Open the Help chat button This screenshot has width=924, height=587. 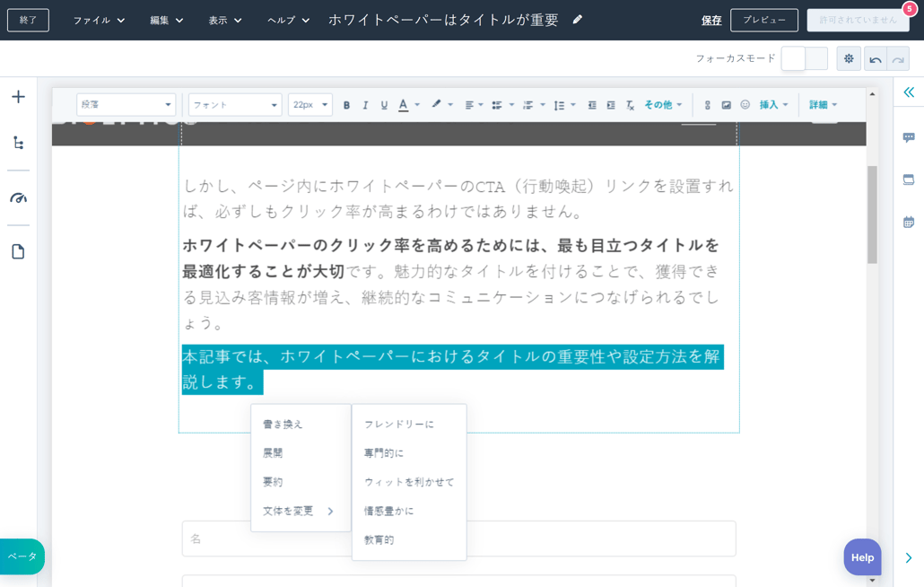(862, 557)
